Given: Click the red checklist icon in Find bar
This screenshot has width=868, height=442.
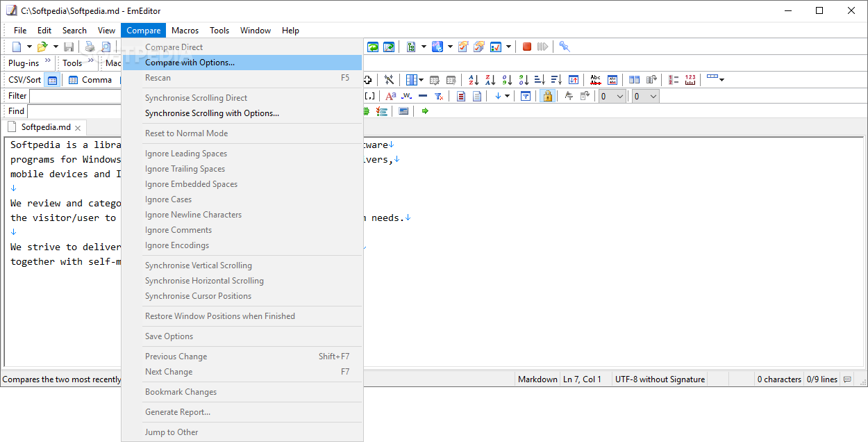Looking at the screenshot, I should 382,111.
